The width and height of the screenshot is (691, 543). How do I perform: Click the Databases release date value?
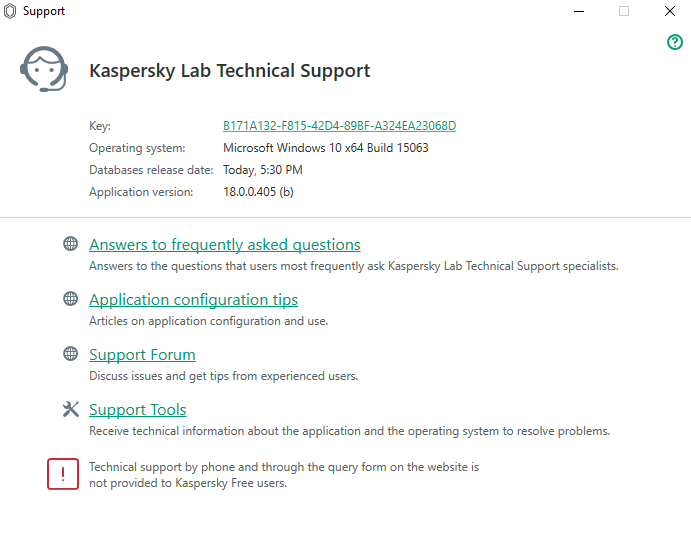point(263,170)
